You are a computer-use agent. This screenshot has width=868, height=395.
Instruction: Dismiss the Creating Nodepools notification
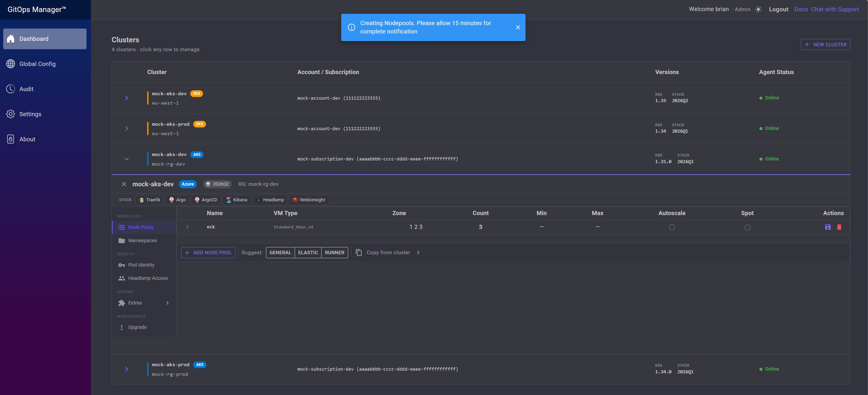click(517, 27)
